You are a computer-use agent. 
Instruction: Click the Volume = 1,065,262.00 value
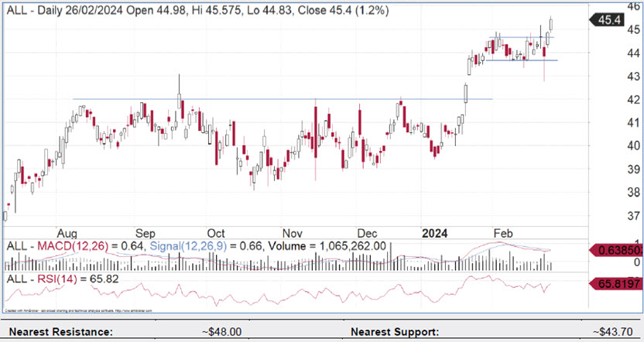tap(327, 246)
